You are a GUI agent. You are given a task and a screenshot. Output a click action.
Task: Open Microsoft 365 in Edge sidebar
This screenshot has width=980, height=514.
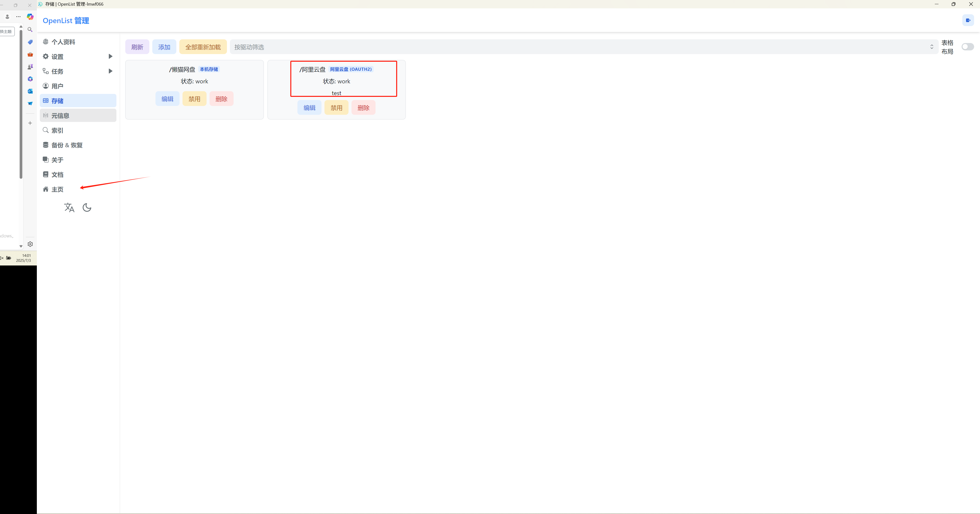(30, 79)
